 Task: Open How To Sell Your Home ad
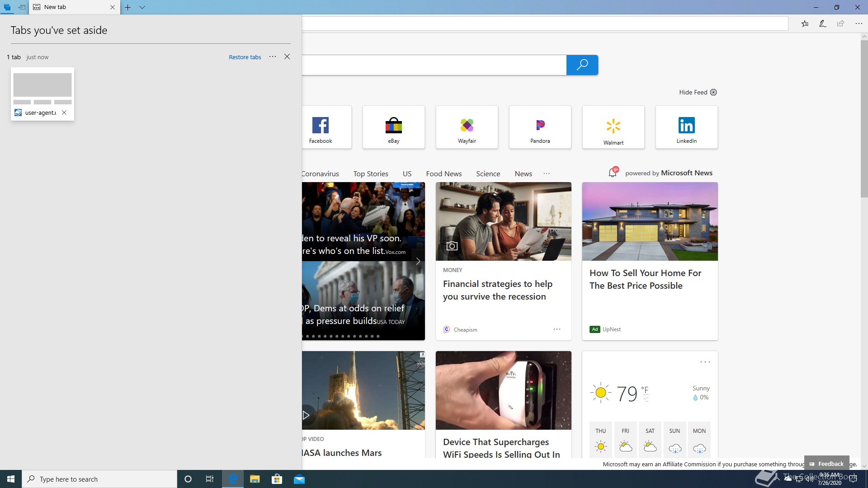(x=645, y=279)
